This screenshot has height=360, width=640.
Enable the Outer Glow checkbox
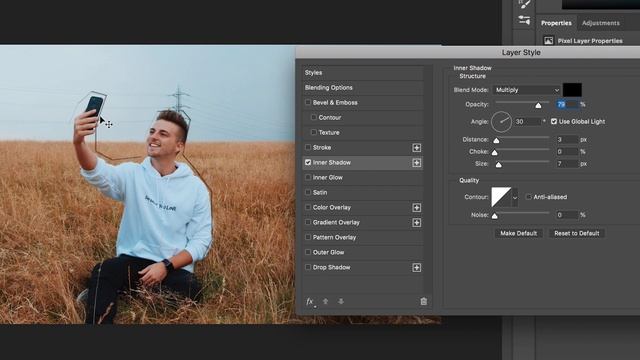tap(308, 252)
